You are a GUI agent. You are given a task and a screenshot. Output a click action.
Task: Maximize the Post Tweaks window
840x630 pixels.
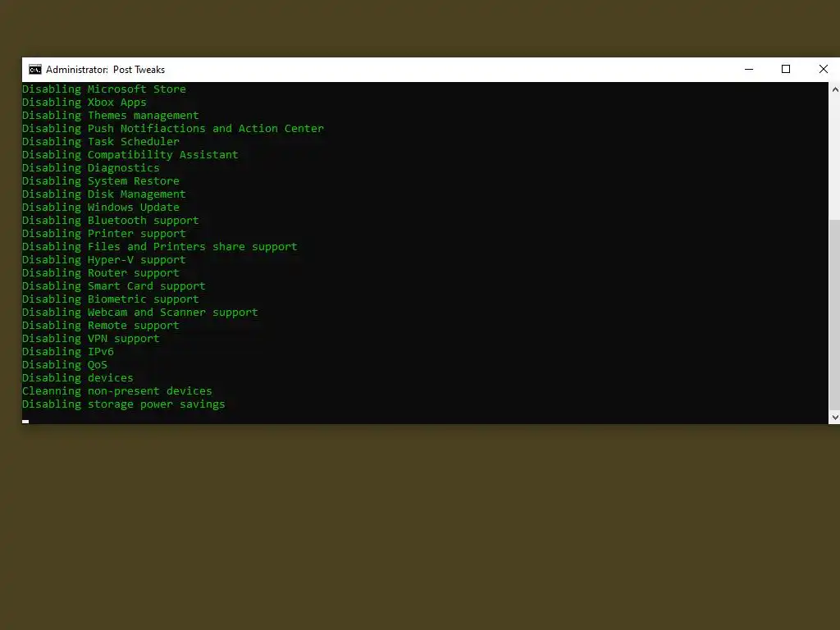(786, 69)
